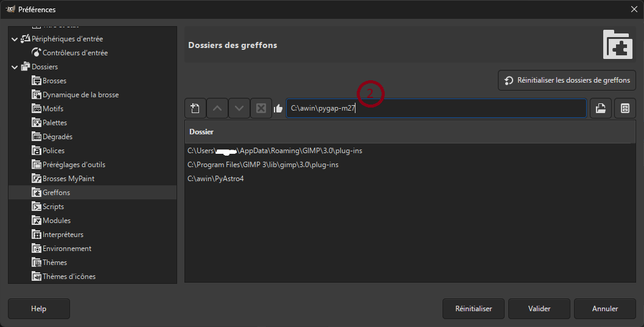
Task: Collapse the Périphériques d'entrée tree node
Action: tap(15, 39)
